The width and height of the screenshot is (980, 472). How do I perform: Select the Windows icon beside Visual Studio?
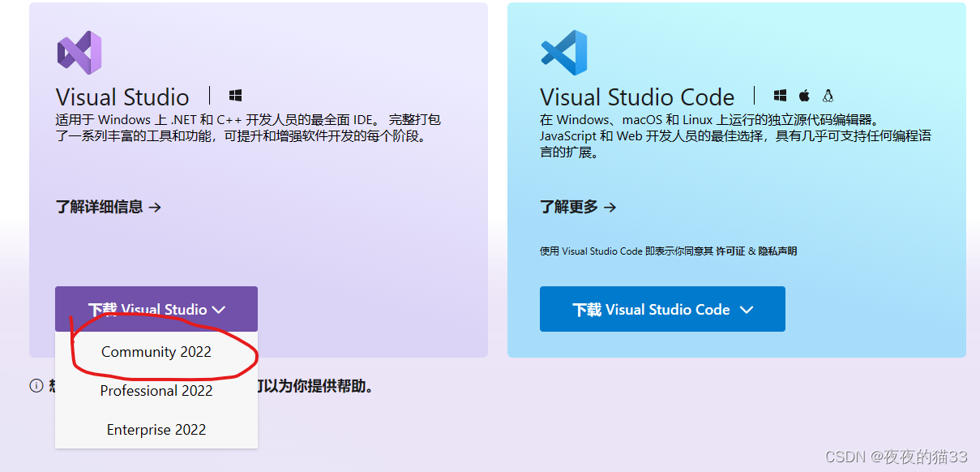pyautogui.click(x=235, y=95)
